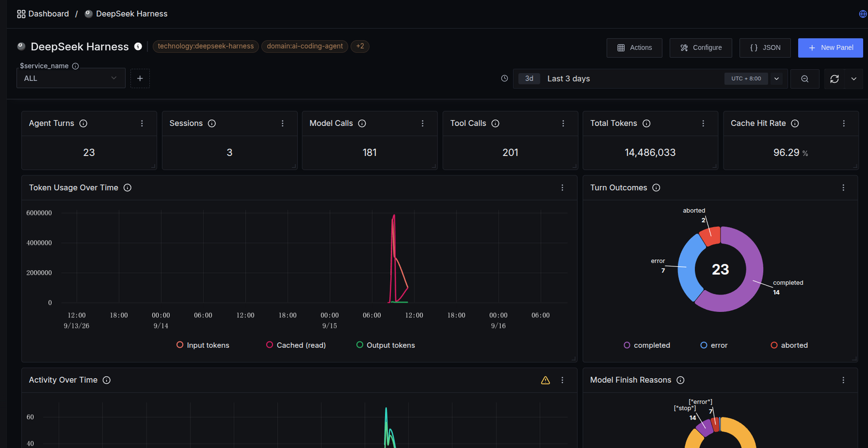Screen dimensions: 868x448
Task: Open the Agent Turns panel menu
Action: 142,124
